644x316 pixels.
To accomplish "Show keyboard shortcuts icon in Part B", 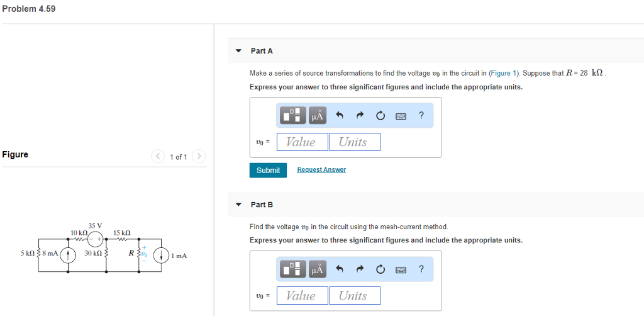I will coord(401,269).
